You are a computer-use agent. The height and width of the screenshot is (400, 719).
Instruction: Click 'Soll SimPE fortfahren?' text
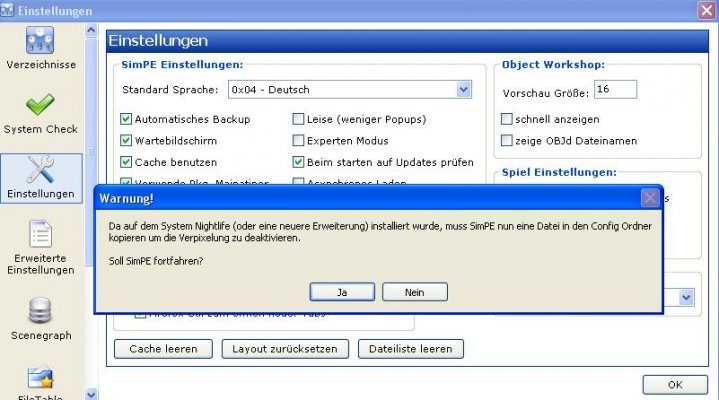tap(156, 261)
